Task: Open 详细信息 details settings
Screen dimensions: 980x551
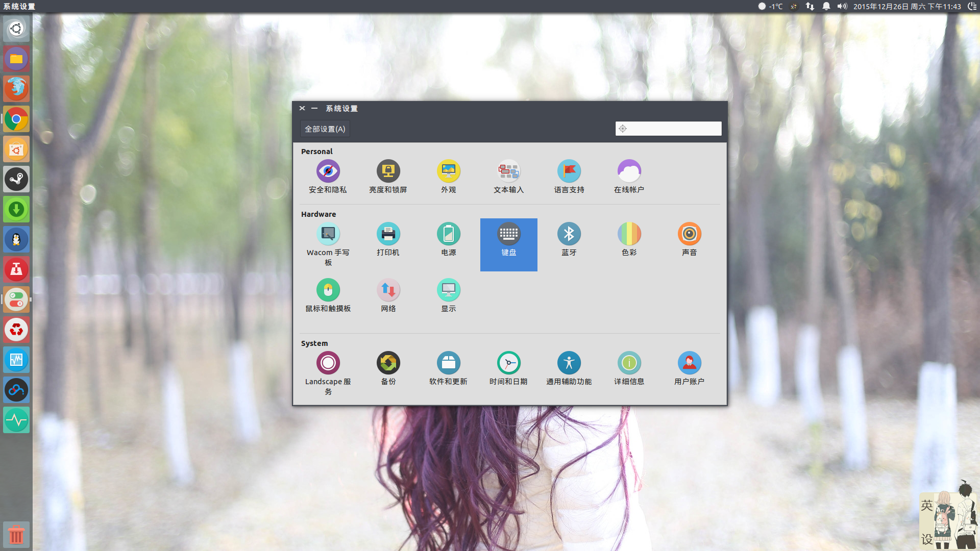Action: tap(629, 368)
